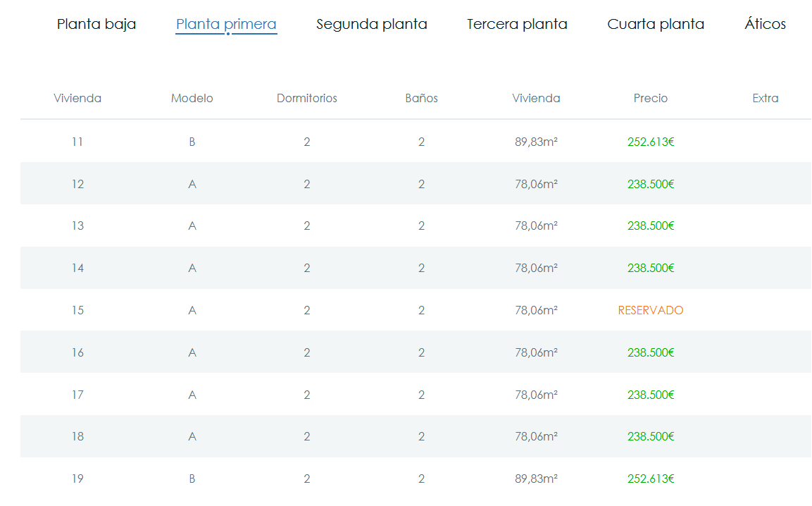Switch to the Planta baja tab
This screenshot has width=812, height=506.
96,24
